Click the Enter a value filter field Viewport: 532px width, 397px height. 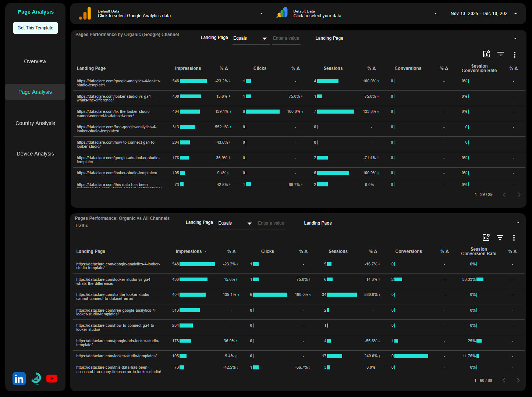coord(286,38)
